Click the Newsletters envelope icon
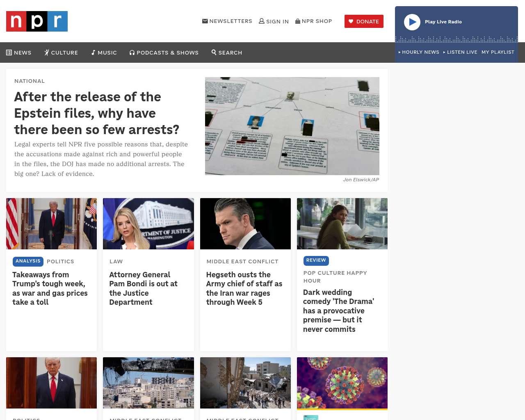This screenshot has height=420, width=525. (x=205, y=21)
